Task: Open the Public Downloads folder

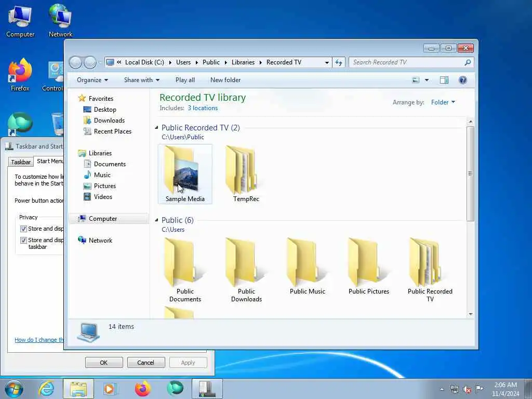Action: pos(246,270)
